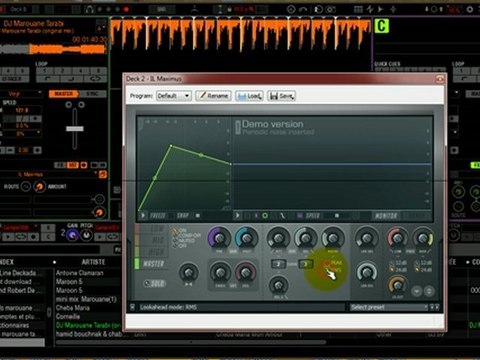Click the pink-ringed LOW frequency knob
480x360 pixels.
pyautogui.click(x=397, y=238)
